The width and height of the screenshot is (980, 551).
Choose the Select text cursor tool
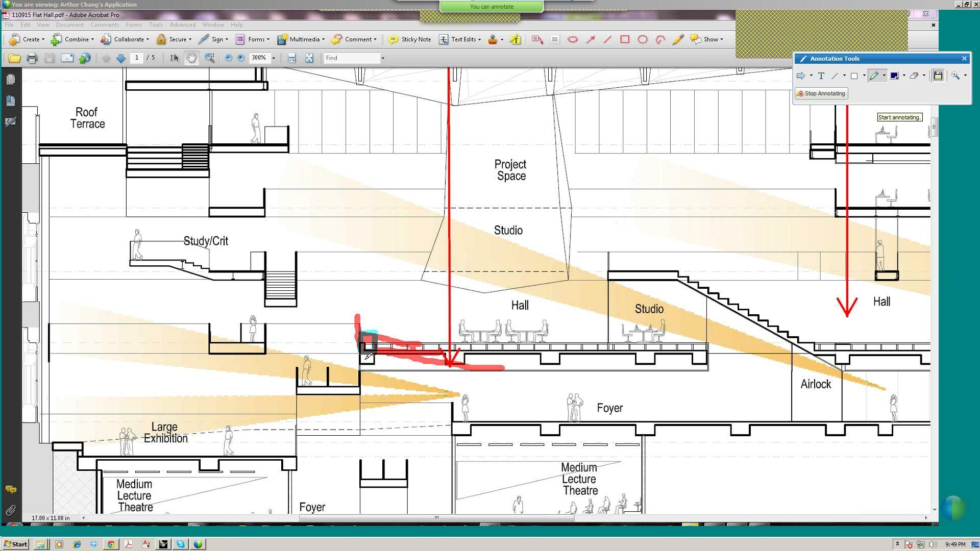(174, 58)
